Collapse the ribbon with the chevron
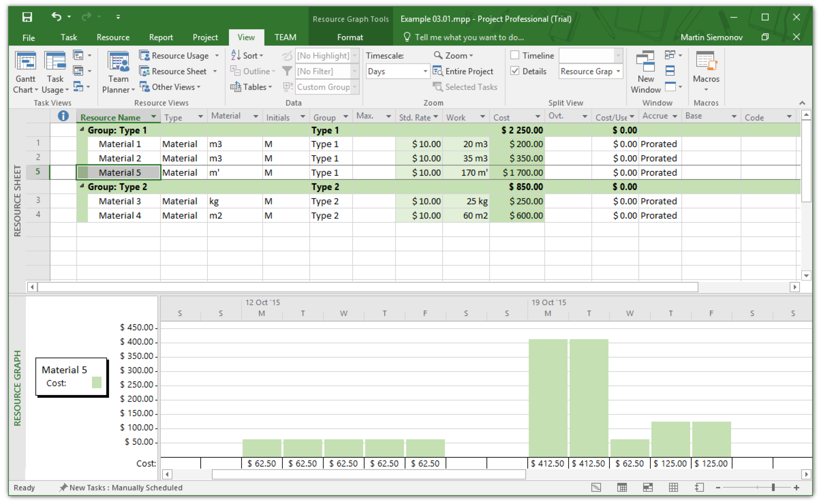The image size is (819, 504). coord(802,103)
